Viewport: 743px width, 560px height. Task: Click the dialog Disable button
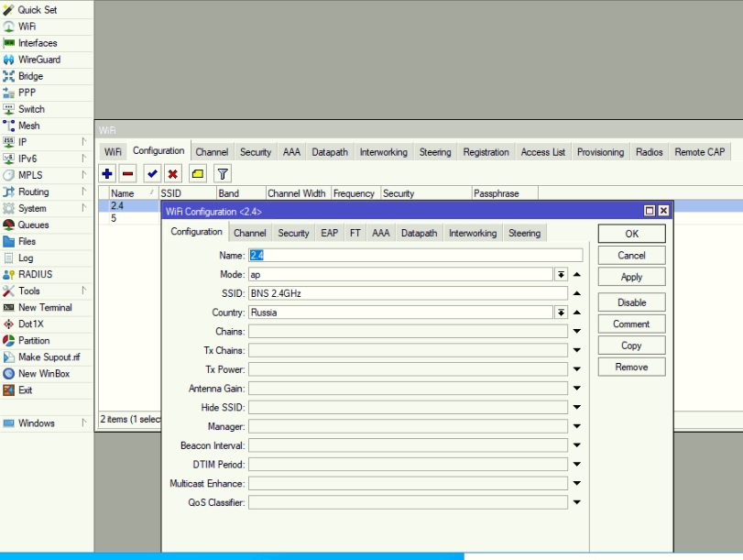pyautogui.click(x=631, y=302)
